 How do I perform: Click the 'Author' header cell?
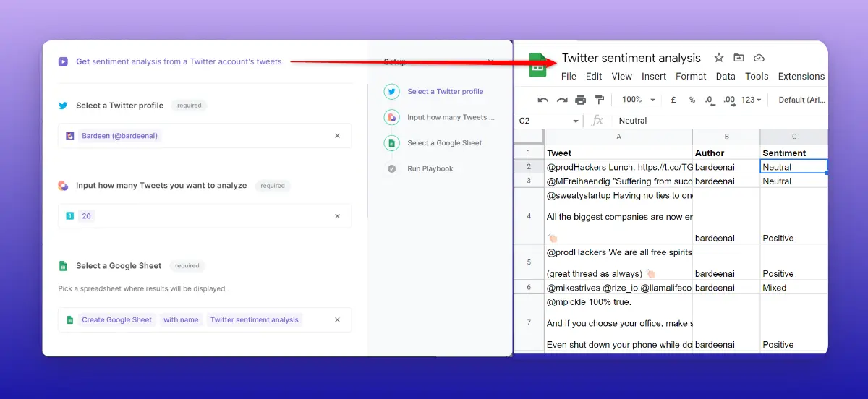click(x=726, y=153)
